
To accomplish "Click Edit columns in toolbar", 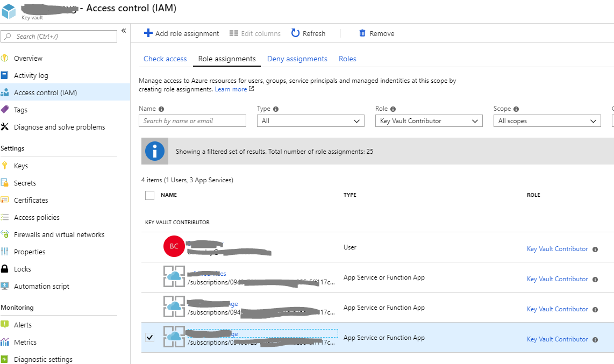I will [x=255, y=33].
